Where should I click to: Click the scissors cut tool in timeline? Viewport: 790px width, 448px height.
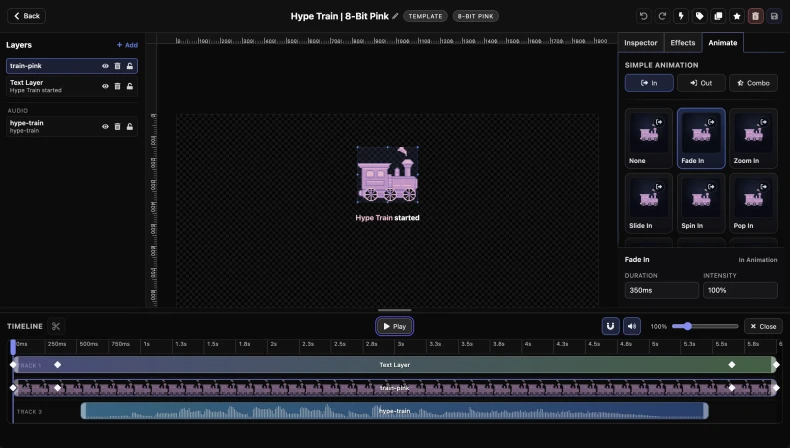click(56, 327)
